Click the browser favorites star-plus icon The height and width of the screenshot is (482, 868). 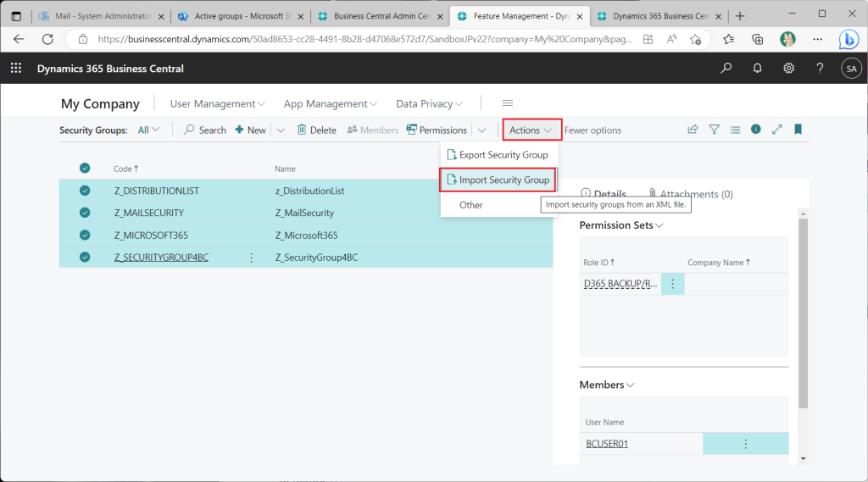click(x=696, y=39)
